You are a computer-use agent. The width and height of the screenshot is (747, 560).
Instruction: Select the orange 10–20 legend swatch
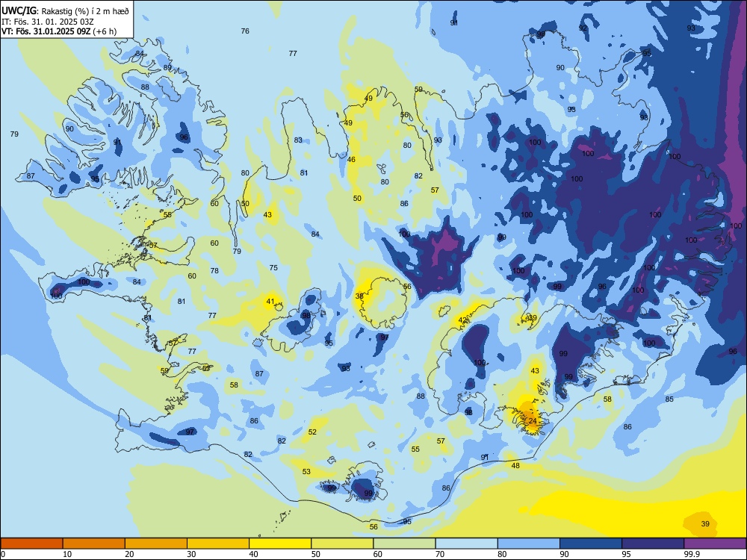tap(94, 544)
